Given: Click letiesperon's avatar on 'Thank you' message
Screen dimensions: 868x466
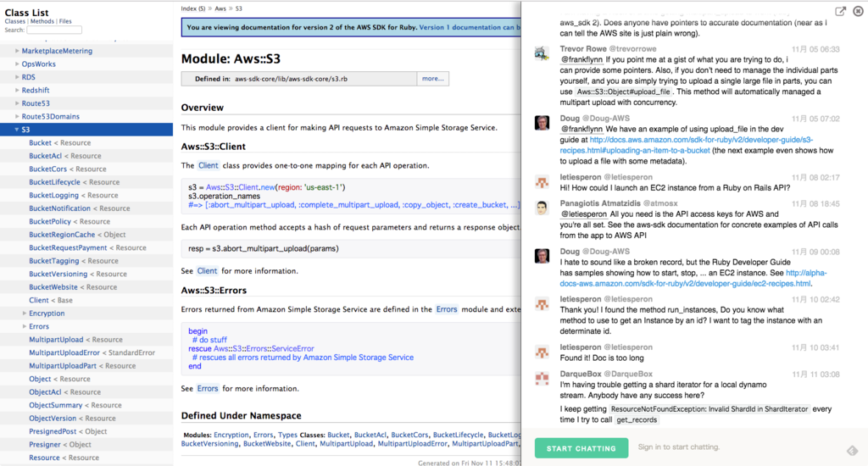Looking at the screenshot, I should [542, 303].
